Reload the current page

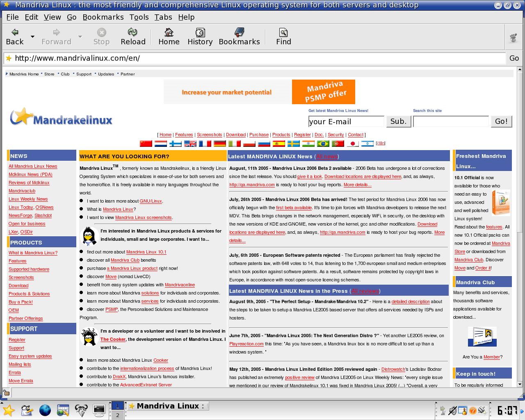(133, 37)
